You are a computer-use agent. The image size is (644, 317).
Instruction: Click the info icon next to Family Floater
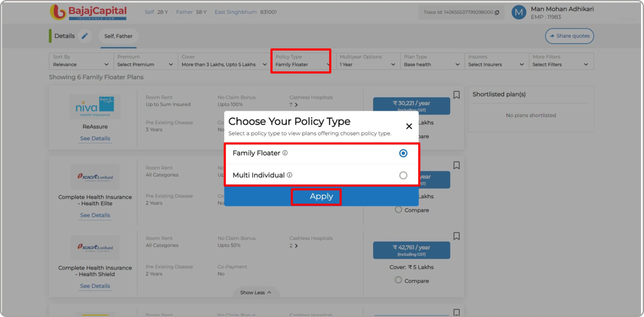(285, 153)
